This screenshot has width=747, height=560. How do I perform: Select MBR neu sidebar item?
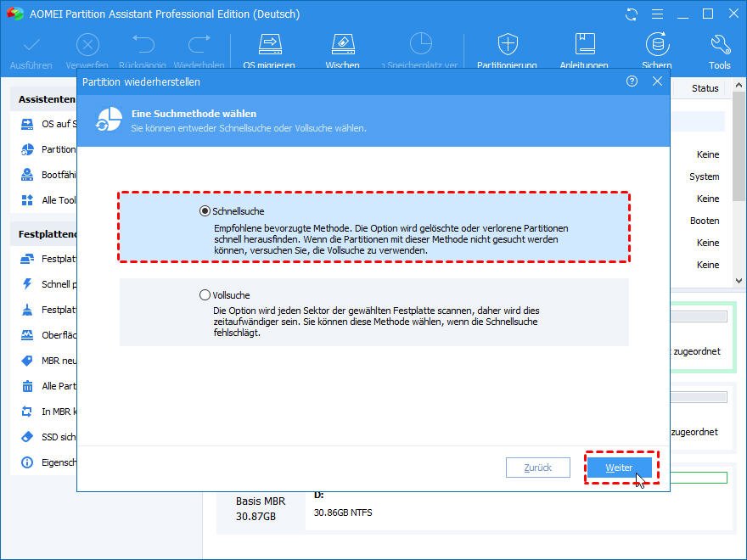click(48, 361)
